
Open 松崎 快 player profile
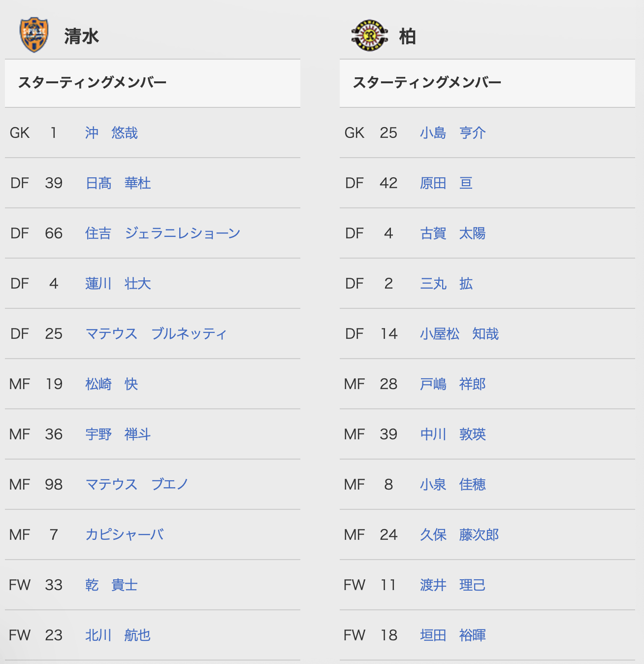pos(111,384)
